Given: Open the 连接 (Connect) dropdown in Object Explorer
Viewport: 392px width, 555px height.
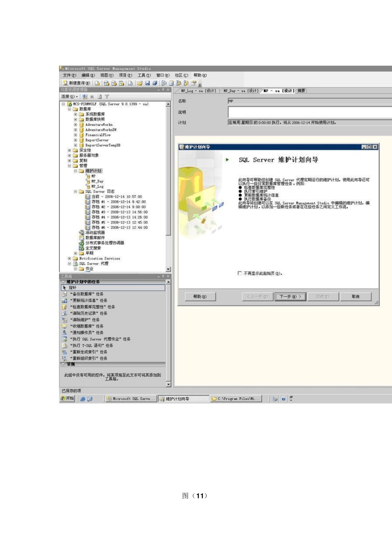Looking at the screenshot, I should [70, 97].
